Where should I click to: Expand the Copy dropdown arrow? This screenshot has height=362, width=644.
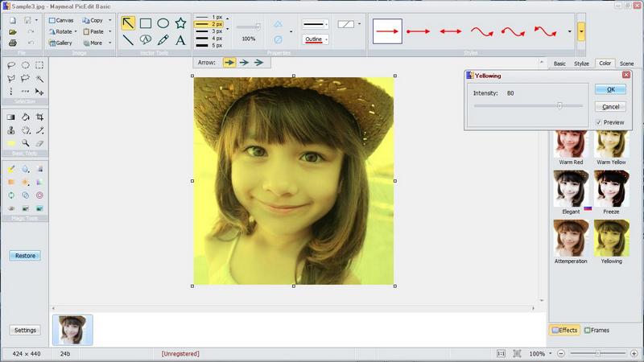coord(109,20)
